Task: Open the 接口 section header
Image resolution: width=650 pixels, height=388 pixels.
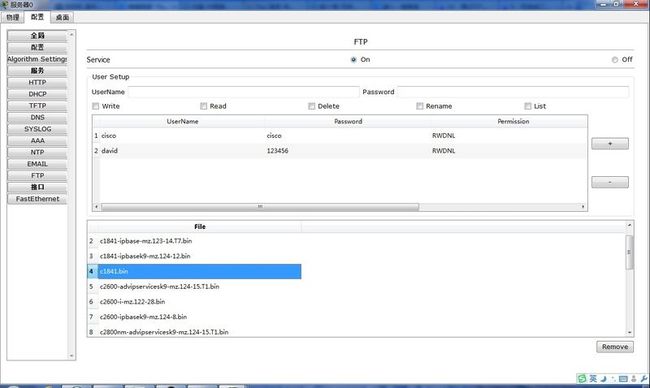Action: [37, 187]
